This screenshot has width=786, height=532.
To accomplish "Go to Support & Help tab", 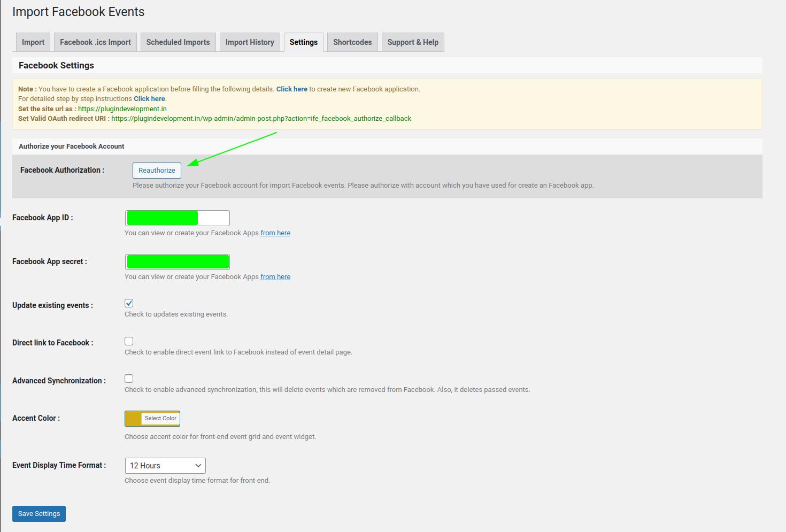I will tap(413, 42).
